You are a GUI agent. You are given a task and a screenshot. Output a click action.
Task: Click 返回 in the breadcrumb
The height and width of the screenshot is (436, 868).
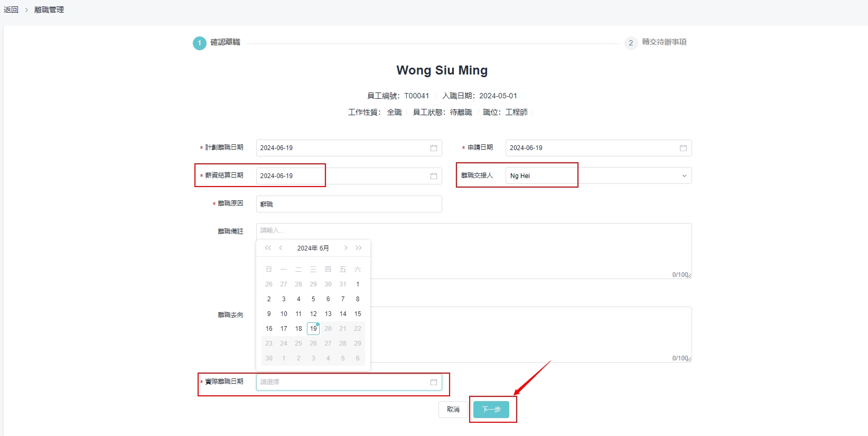(11, 10)
